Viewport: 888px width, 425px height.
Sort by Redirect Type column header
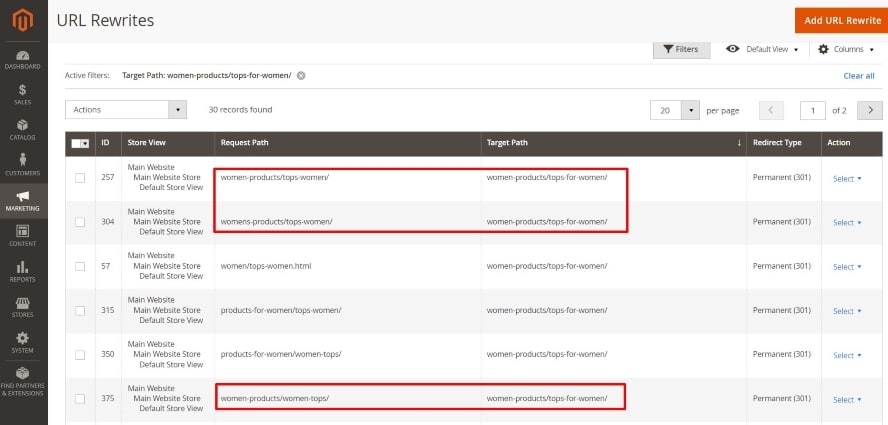pos(784,143)
